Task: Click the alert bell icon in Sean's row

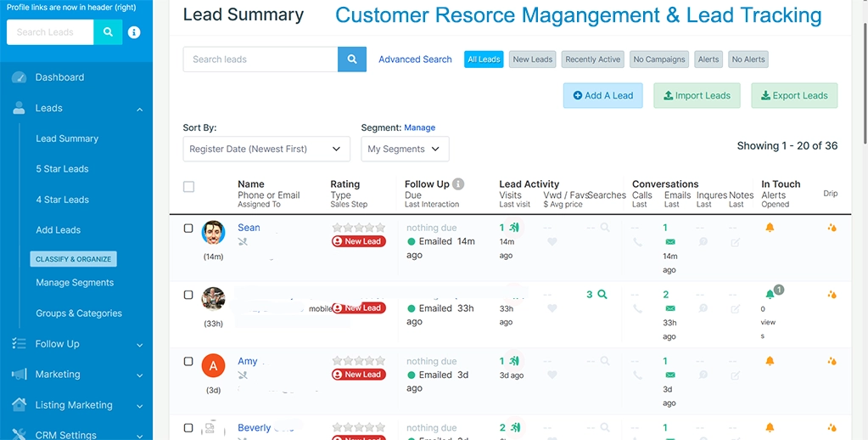Action: click(770, 228)
